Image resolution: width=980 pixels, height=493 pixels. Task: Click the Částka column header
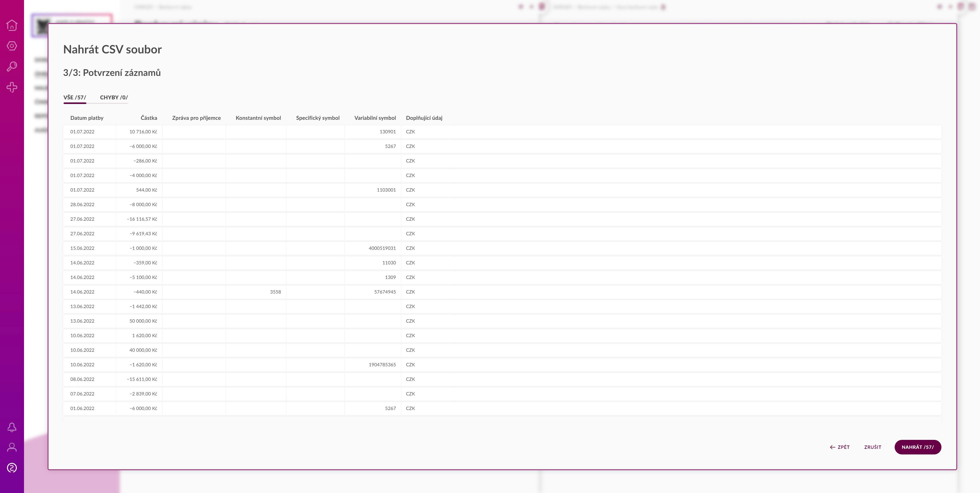pos(149,118)
